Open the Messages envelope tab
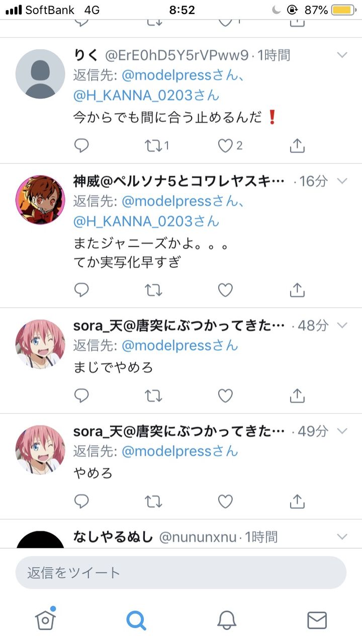Screen dimensions: 362x644 tap(317, 620)
